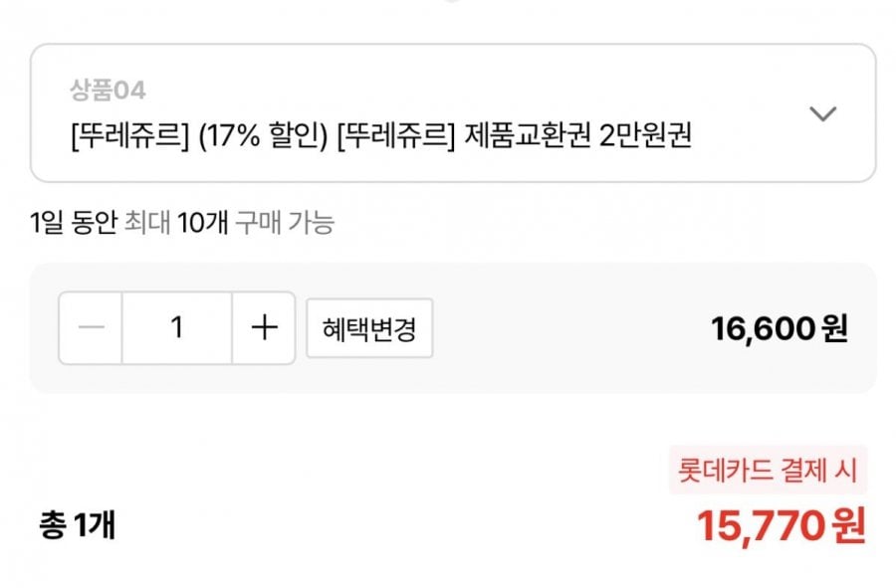Click the 원 unit beside 16,600
Viewport: 896px width, 588px height.
[834, 328]
